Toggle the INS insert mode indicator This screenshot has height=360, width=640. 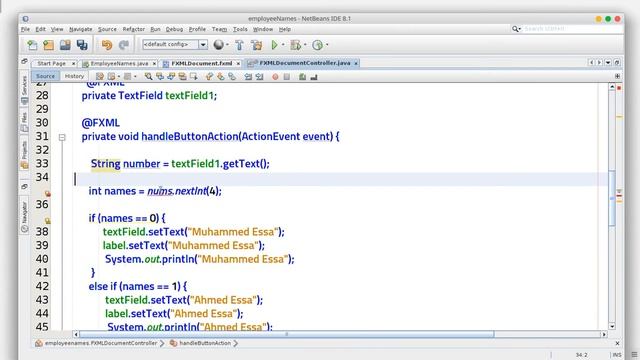point(617,355)
